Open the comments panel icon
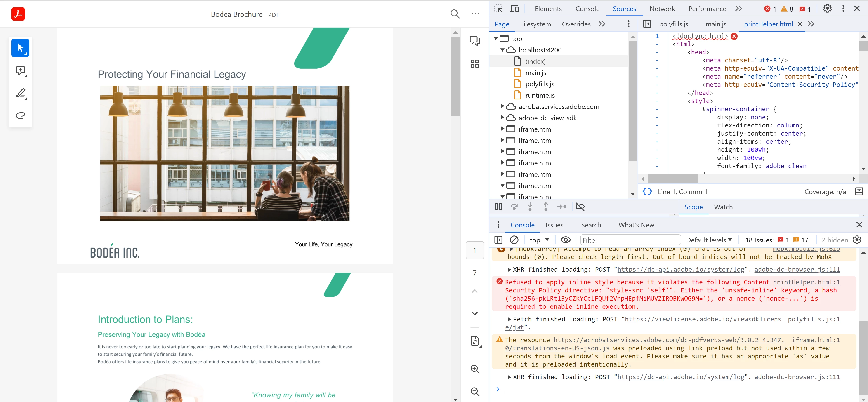This screenshot has width=868, height=402. pos(474,41)
